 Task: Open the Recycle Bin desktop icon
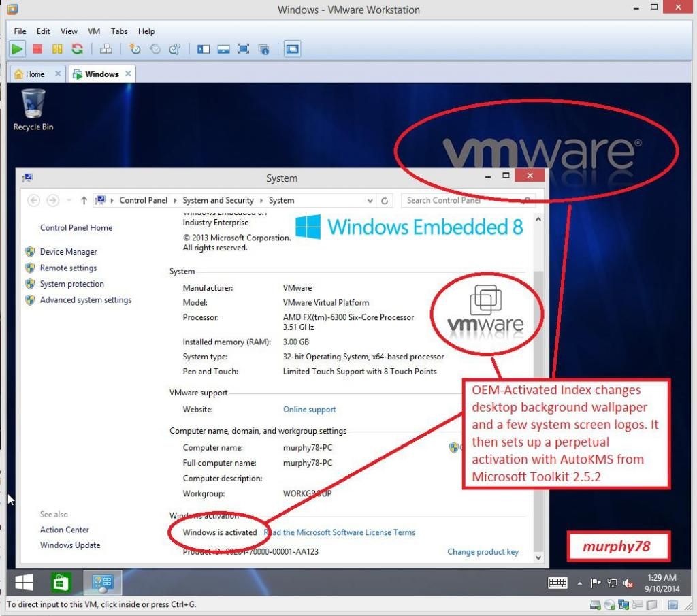point(33,110)
